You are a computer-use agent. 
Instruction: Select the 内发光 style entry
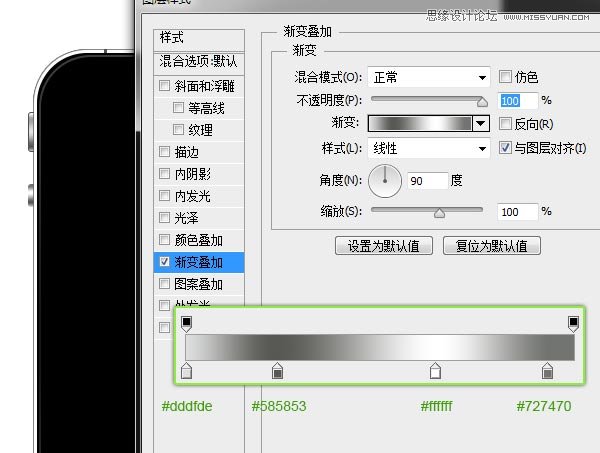click(x=199, y=196)
